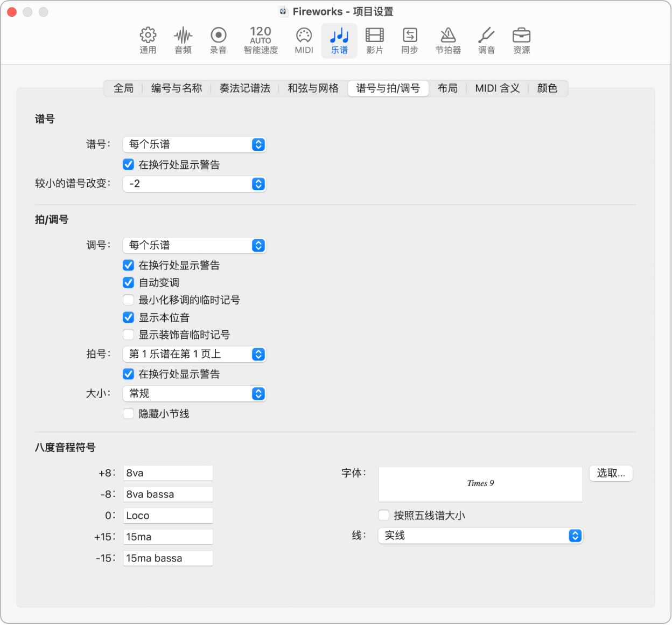Viewport: 672px width, 625px height.
Task: Open the 录音 settings panel
Action: pyautogui.click(x=218, y=40)
